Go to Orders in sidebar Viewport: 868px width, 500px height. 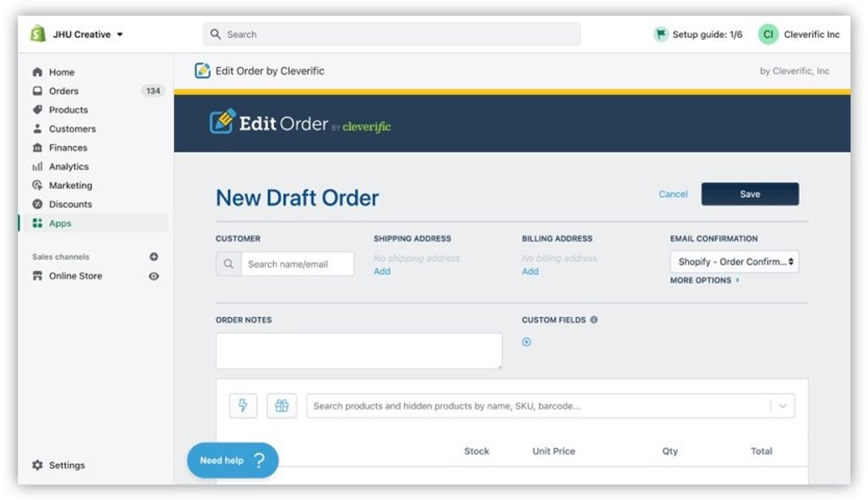coord(63,91)
